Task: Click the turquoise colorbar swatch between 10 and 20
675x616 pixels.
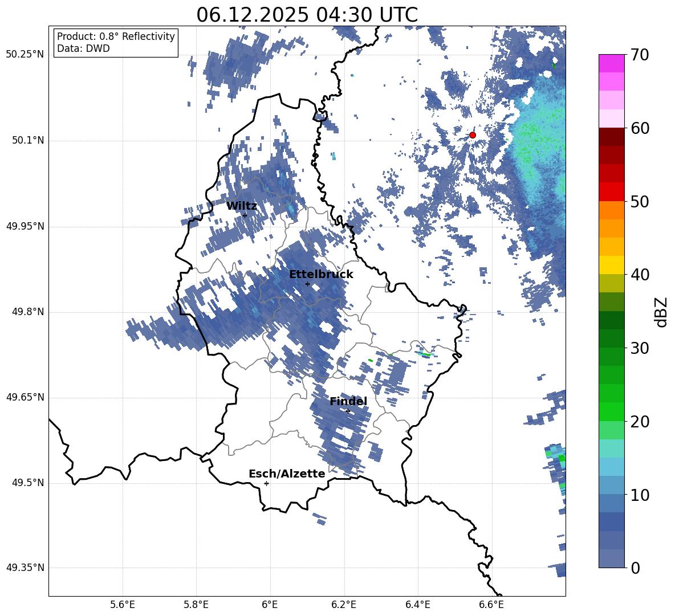Action: (612, 448)
